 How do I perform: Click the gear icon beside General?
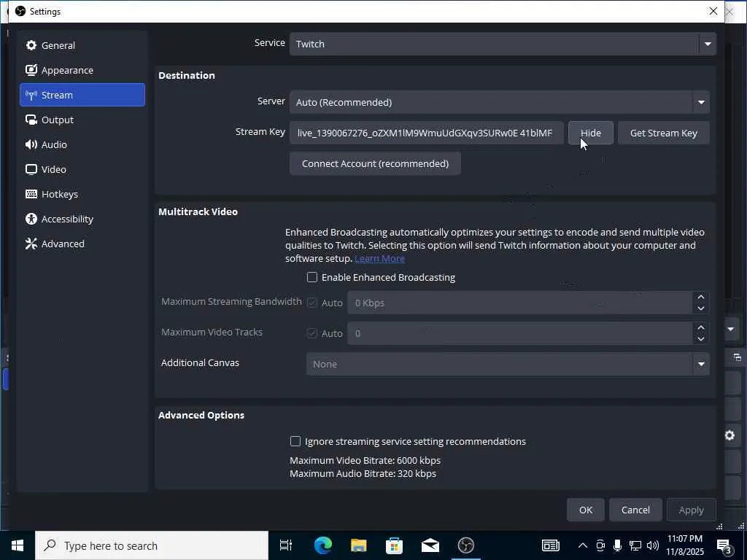click(x=31, y=45)
